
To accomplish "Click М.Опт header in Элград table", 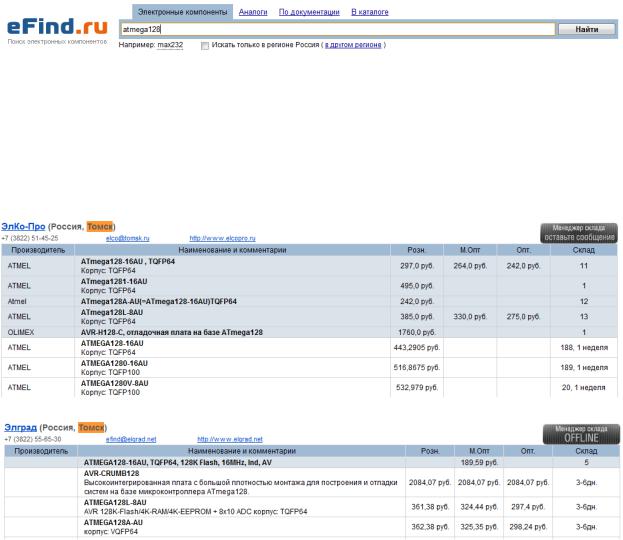I will tap(479, 451).
